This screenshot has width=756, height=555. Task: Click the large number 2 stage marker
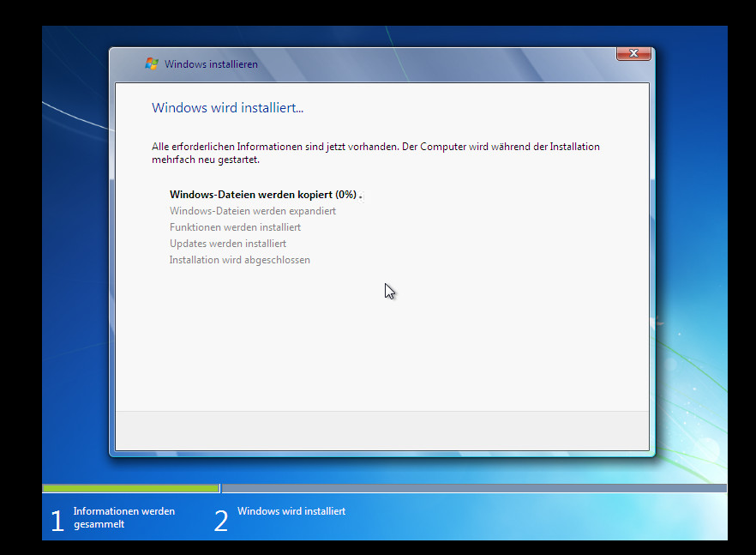tap(221, 522)
